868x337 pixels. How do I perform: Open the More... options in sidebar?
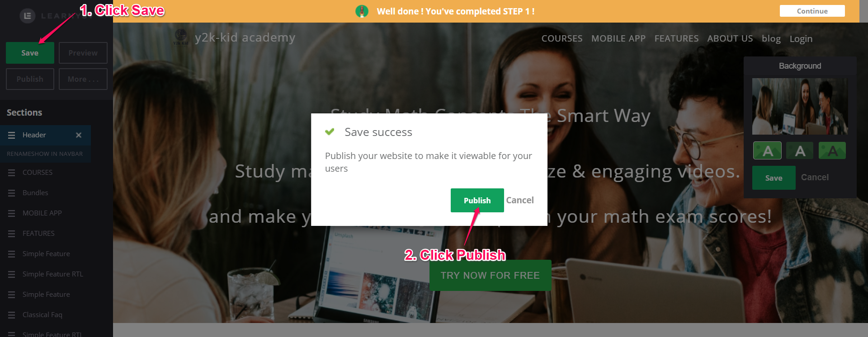pos(83,79)
